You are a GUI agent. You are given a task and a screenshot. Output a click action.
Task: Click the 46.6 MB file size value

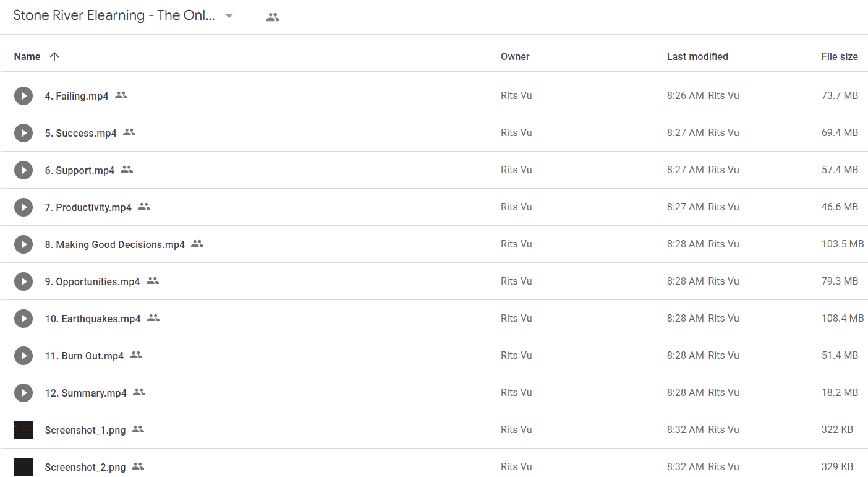point(840,207)
